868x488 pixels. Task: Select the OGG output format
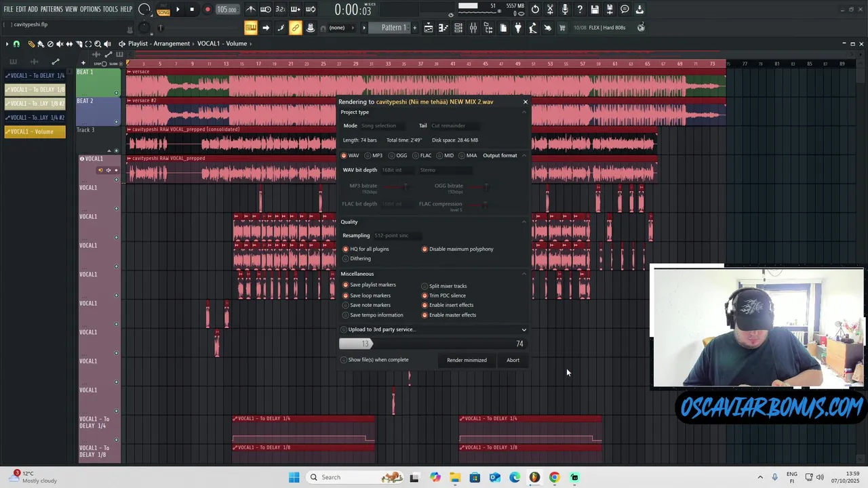tap(397, 155)
